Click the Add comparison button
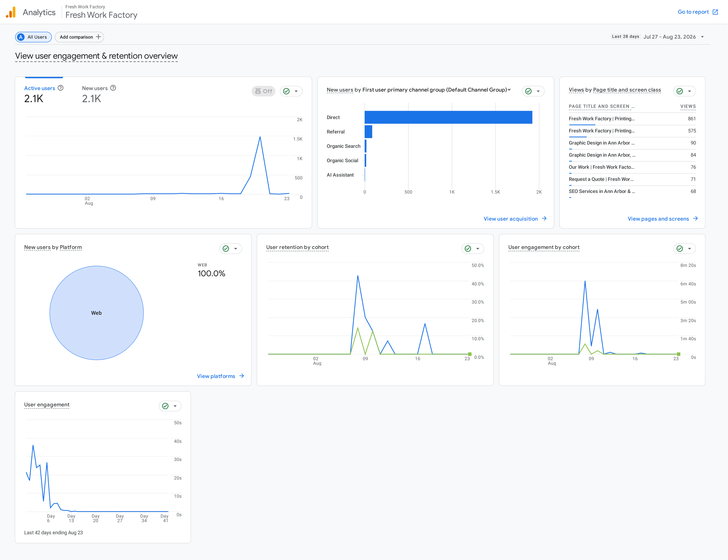728x560 pixels. 80,37
